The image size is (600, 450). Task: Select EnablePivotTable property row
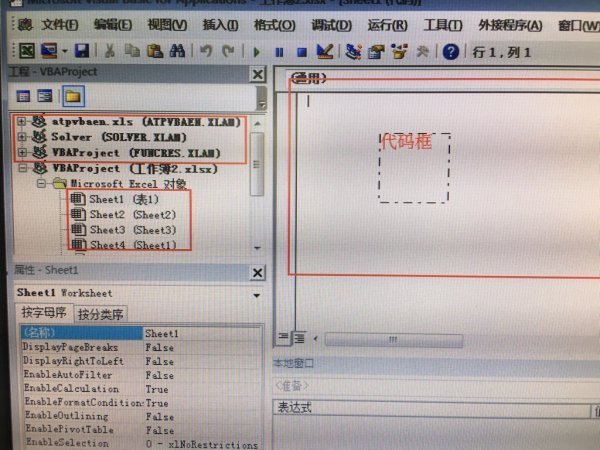click(142, 430)
